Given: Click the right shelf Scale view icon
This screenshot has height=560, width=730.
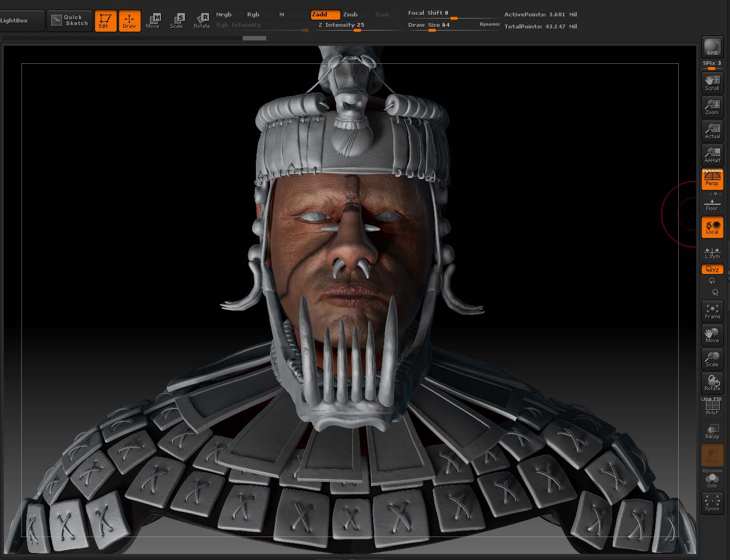Looking at the screenshot, I should [712, 359].
